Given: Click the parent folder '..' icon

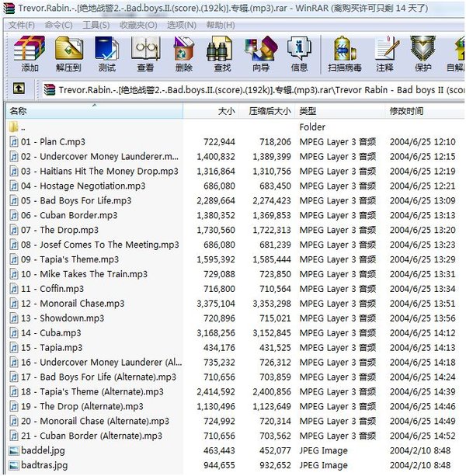Looking at the screenshot, I should pyautogui.click(x=14, y=127).
